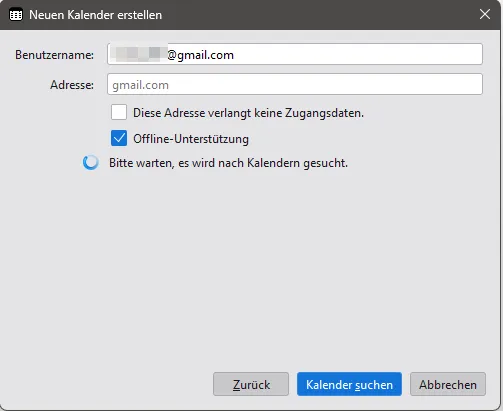Close the Neuen Kalender erstellen dialog
This screenshot has height=411, width=503.
pyautogui.click(x=485, y=14)
